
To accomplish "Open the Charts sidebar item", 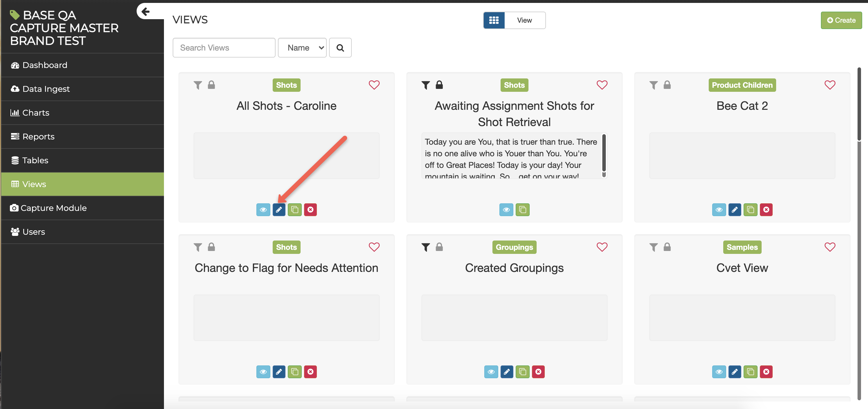I will click(x=36, y=113).
